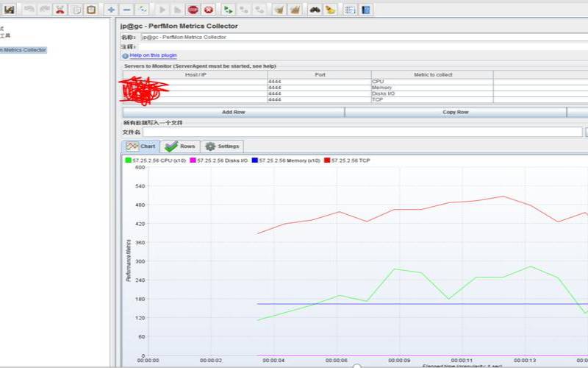Click the Redo arrow icon

point(44,10)
